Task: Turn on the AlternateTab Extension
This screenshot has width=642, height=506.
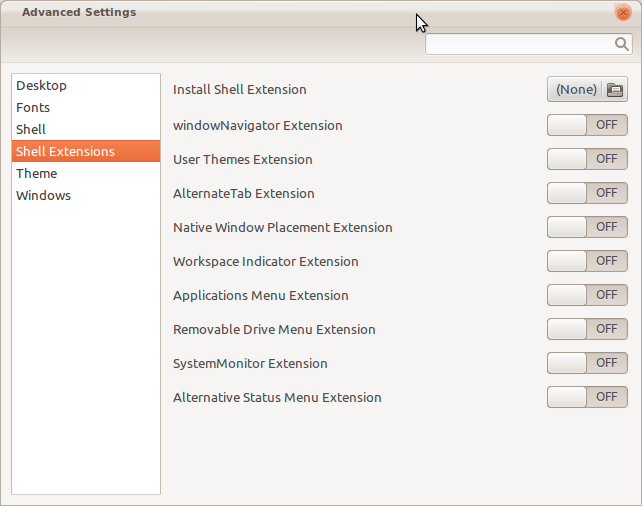Action: [x=587, y=193]
